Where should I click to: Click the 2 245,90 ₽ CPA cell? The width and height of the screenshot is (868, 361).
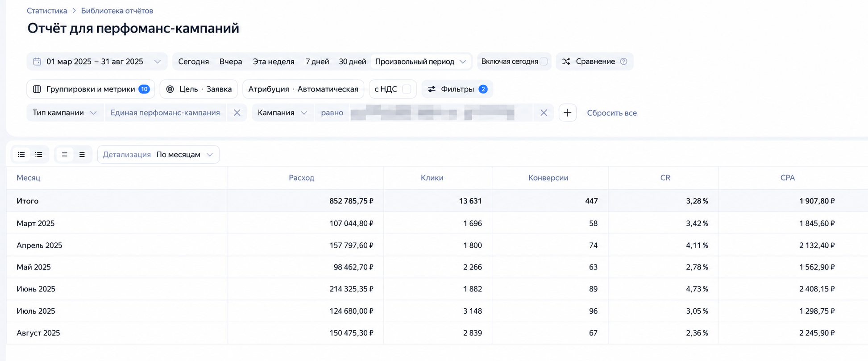pos(817,333)
